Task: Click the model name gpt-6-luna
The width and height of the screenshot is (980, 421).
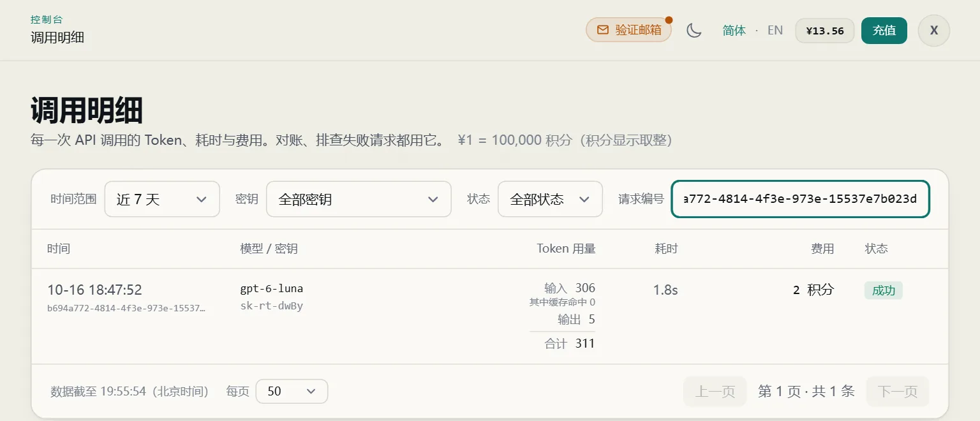Action: click(x=272, y=288)
